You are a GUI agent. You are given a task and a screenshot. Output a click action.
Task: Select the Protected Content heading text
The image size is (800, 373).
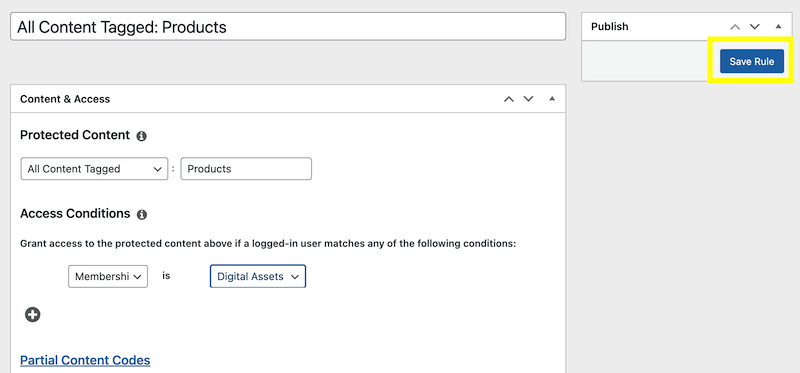pyautogui.click(x=75, y=135)
